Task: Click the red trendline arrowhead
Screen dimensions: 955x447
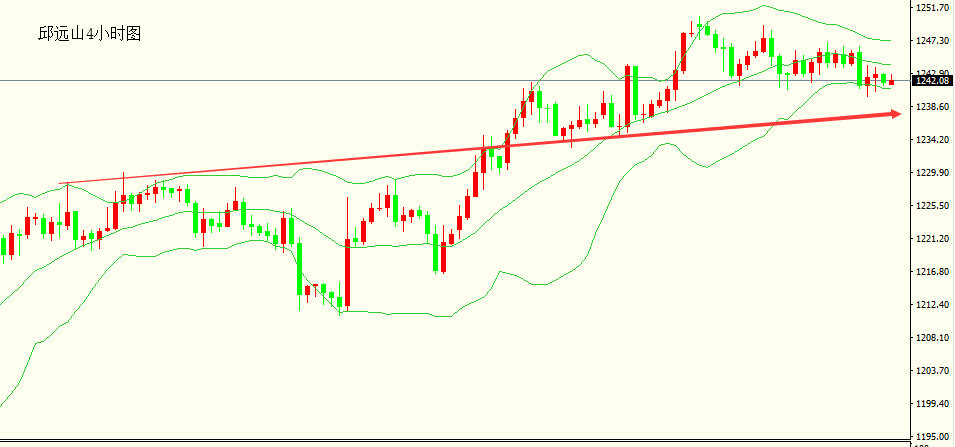Action: click(895, 114)
